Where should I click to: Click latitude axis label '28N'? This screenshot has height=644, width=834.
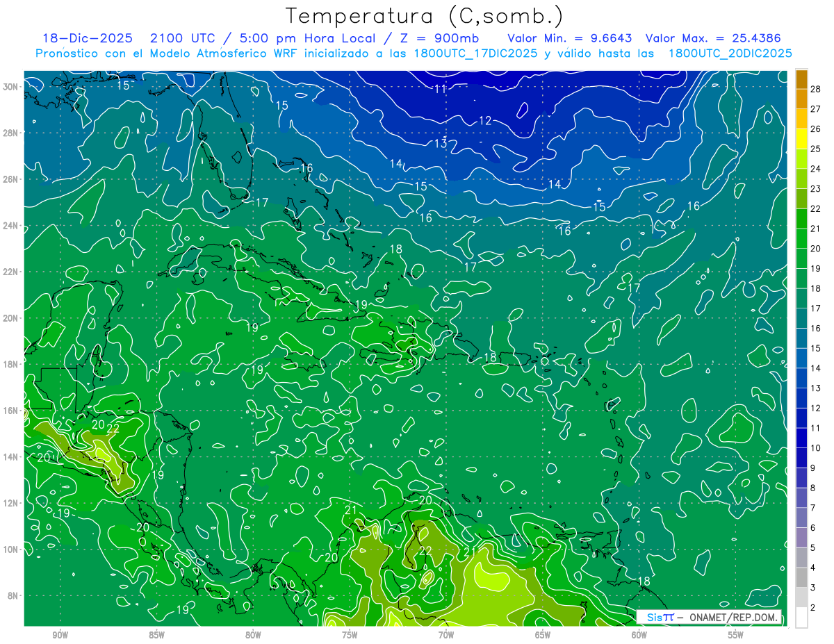pos(10,133)
